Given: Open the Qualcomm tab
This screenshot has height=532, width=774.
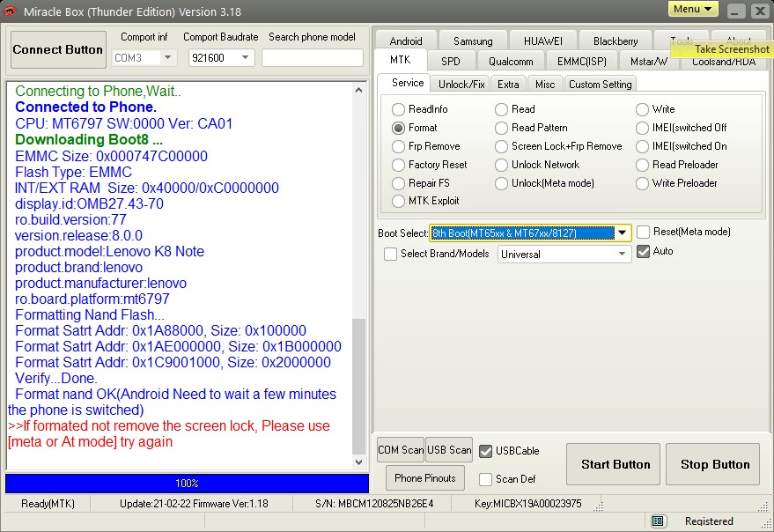Looking at the screenshot, I should point(511,62).
